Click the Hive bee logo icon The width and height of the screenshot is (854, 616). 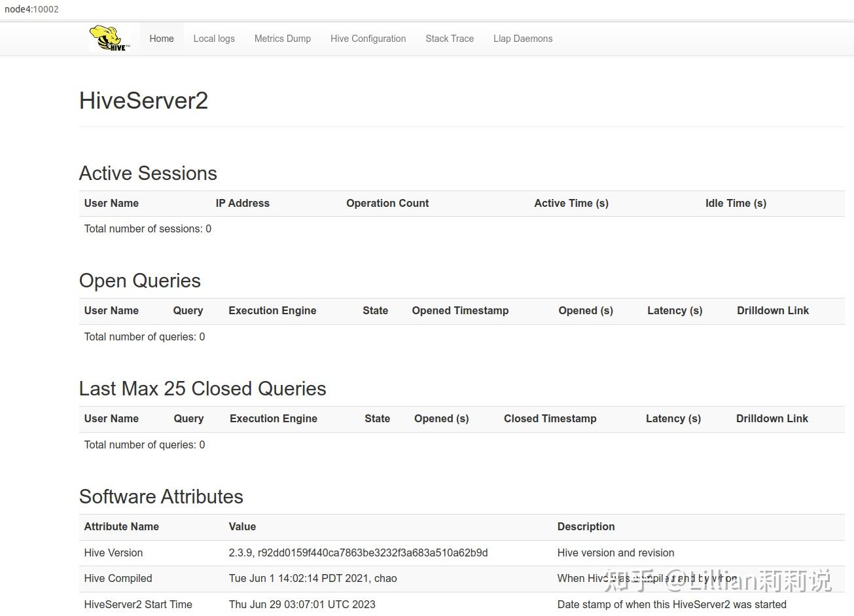109,39
